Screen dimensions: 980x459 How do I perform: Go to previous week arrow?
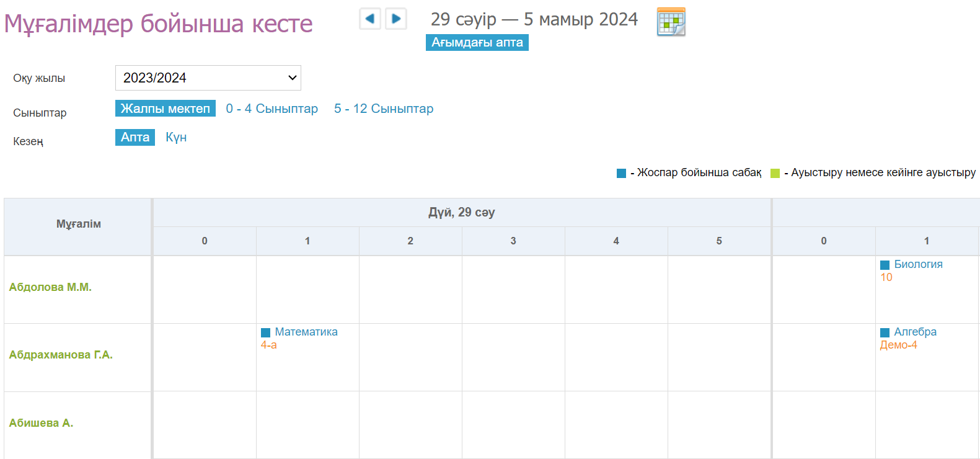pyautogui.click(x=370, y=19)
